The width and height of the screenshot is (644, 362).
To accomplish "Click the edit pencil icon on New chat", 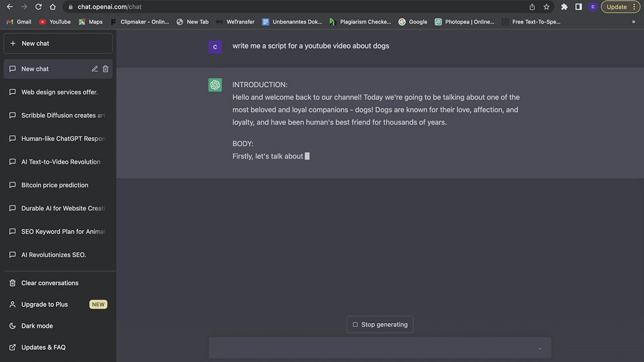I will [95, 69].
